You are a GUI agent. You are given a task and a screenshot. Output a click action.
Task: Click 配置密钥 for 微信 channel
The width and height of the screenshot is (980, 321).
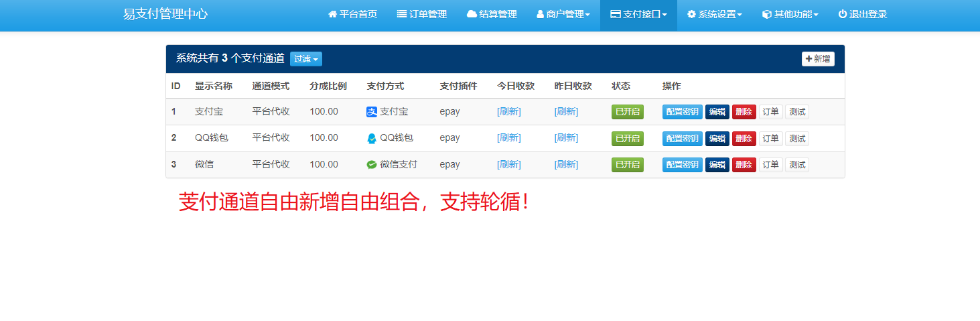(683, 165)
